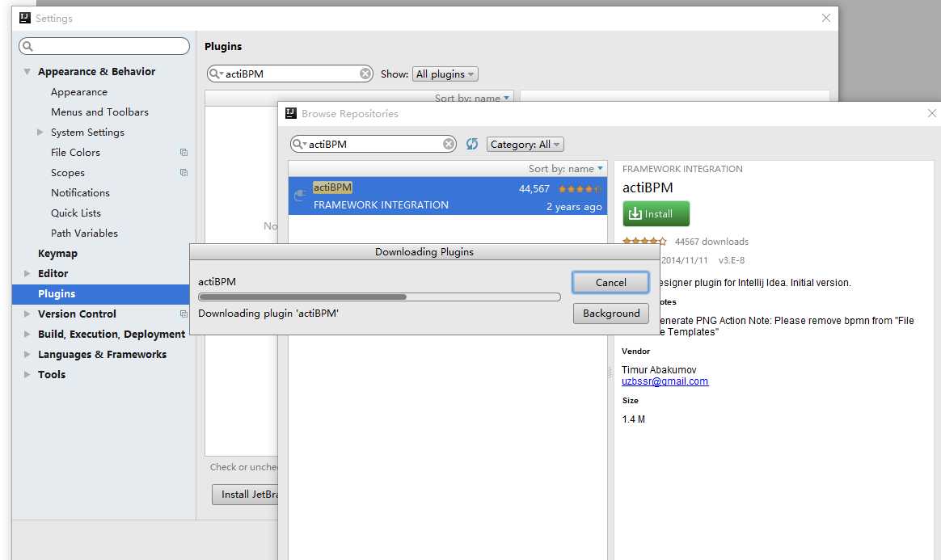Click the Plugins search field in Settings

292,74
